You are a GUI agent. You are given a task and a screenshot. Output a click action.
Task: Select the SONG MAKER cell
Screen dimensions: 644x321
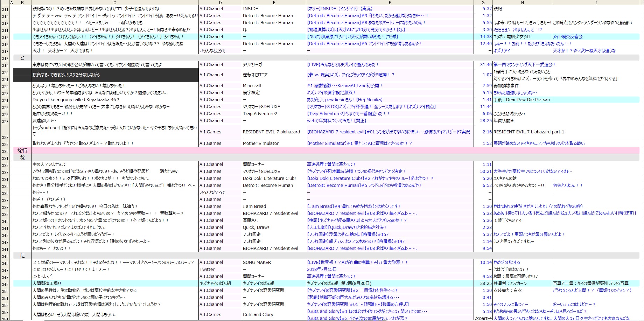(274, 262)
